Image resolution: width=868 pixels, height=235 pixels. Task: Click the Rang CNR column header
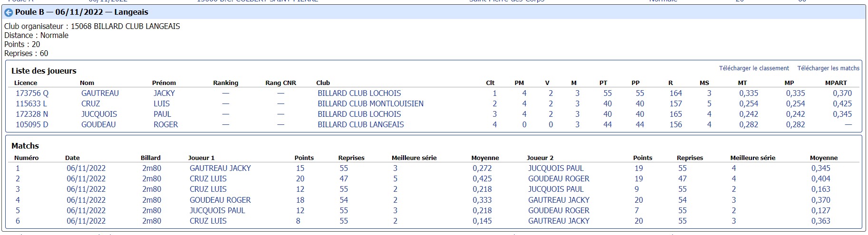pos(280,83)
